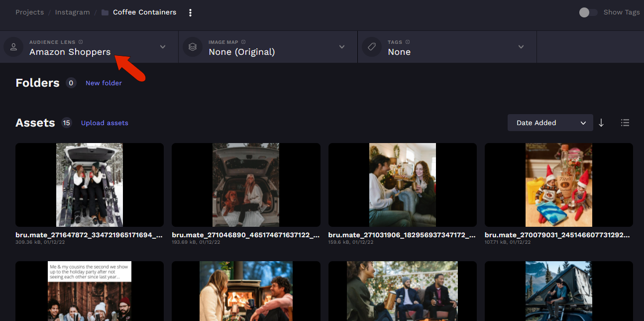The height and width of the screenshot is (321, 644).
Task: Open thumbnail of two skiers in car trunk
Action: click(90, 185)
